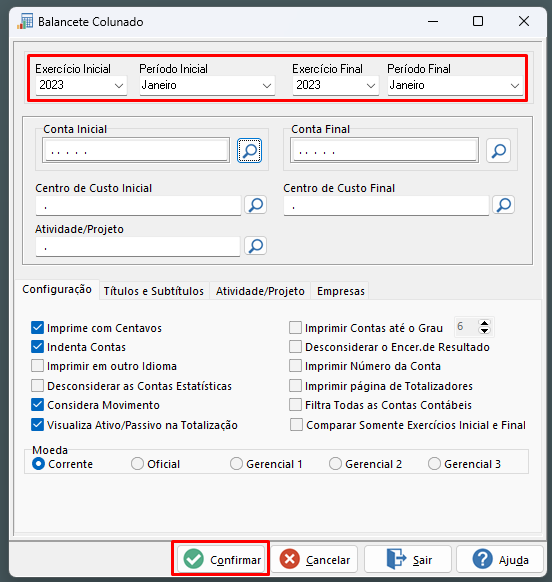Switch to the Empresas tab
552x582 pixels.
click(341, 291)
